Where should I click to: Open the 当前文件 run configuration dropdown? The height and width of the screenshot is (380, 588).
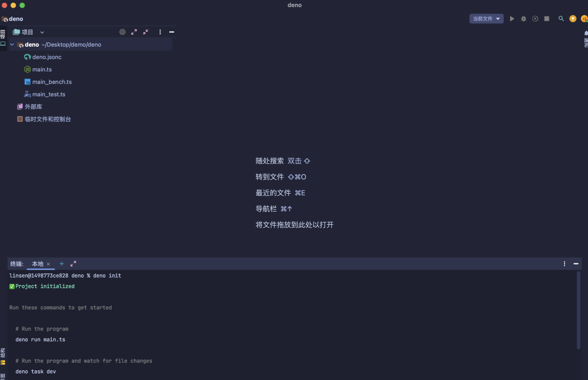point(486,19)
